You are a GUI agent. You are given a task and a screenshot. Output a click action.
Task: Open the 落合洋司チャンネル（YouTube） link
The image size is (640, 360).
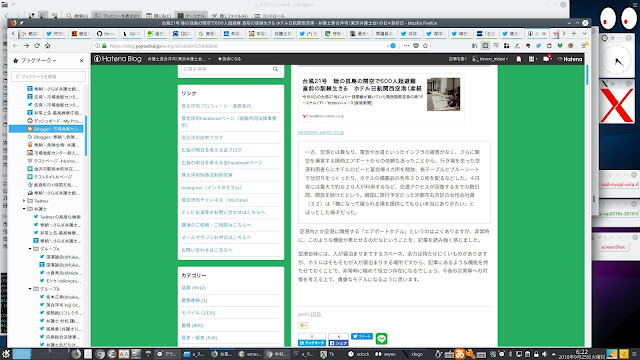pyautogui.click(x=215, y=200)
